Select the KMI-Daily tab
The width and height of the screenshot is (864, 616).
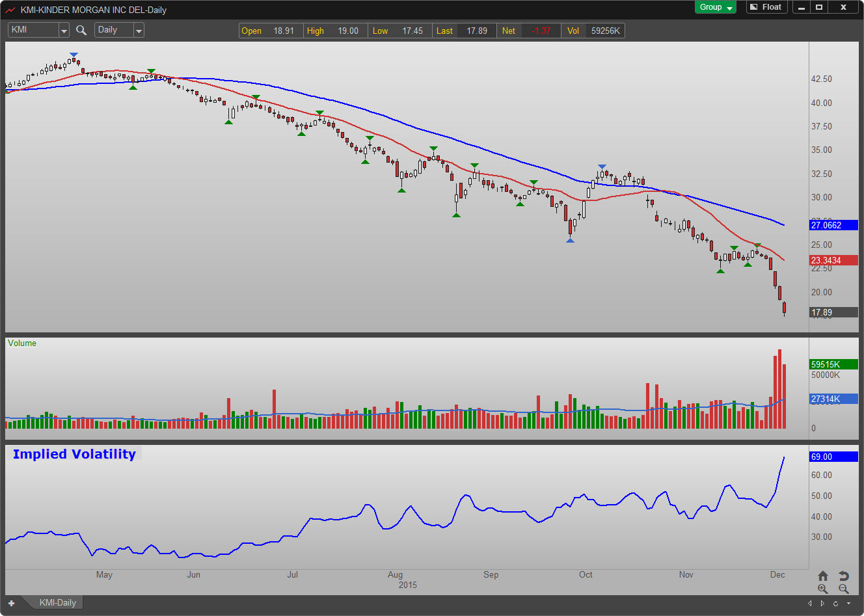pos(57,603)
